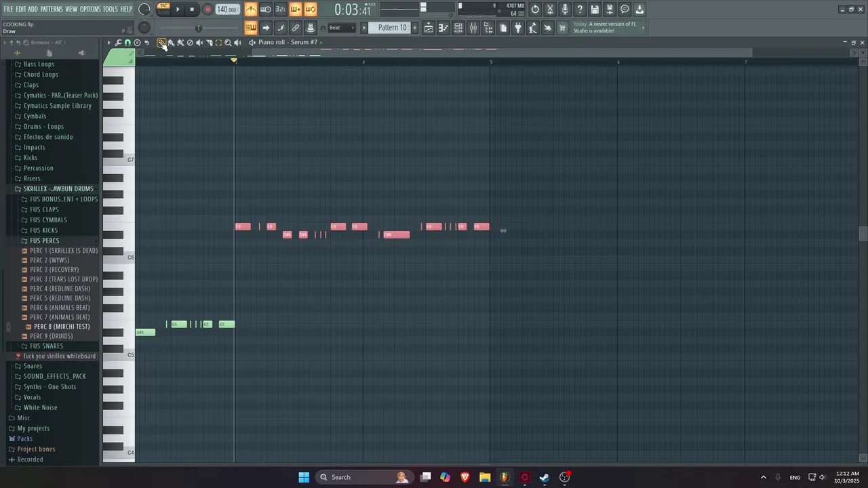Switch the PAT/SONG playback mode
Screen dimensions: 868x488
[x=163, y=9]
